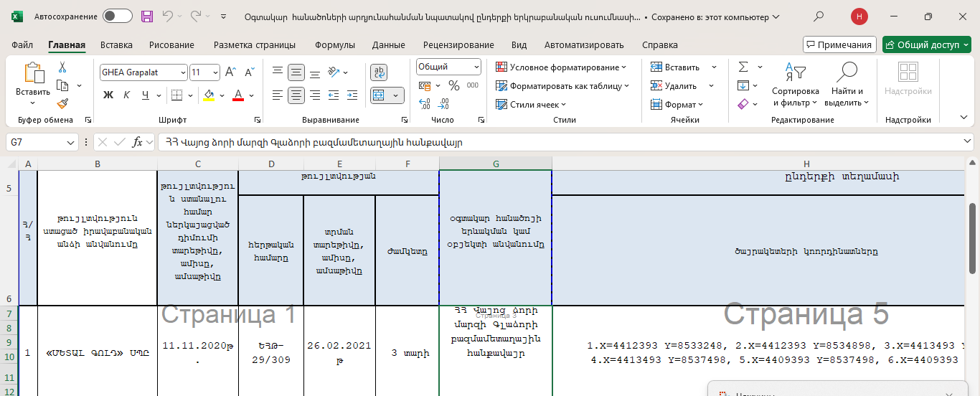Open the GHEA Grapalat font dropdown
Image resolution: width=980 pixels, height=396 pixels.
pos(183,72)
